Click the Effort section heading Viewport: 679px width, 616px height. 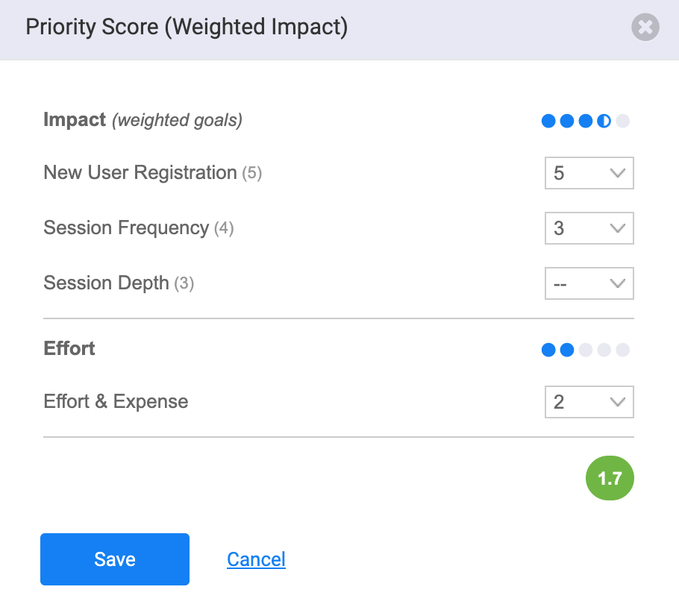pyautogui.click(x=69, y=348)
